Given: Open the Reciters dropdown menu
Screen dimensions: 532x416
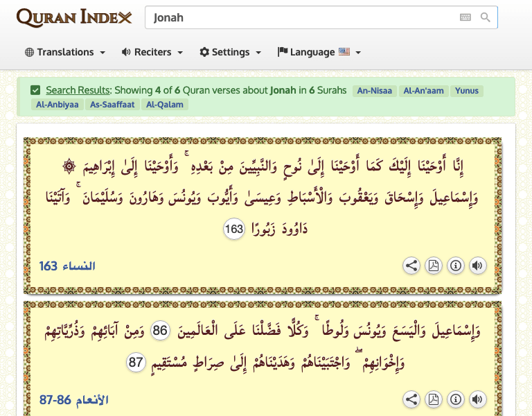Looking at the screenshot, I should click(x=152, y=52).
